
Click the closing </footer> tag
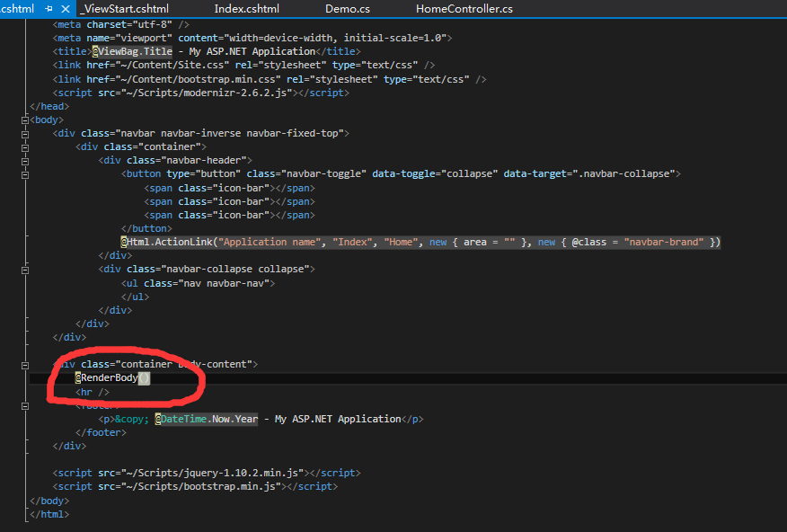(101, 432)
